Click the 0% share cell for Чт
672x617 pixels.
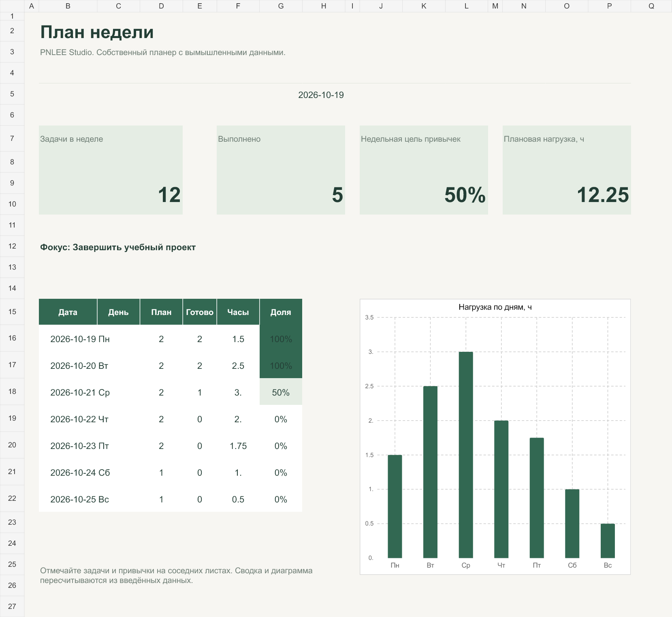(x=281, y=419)
